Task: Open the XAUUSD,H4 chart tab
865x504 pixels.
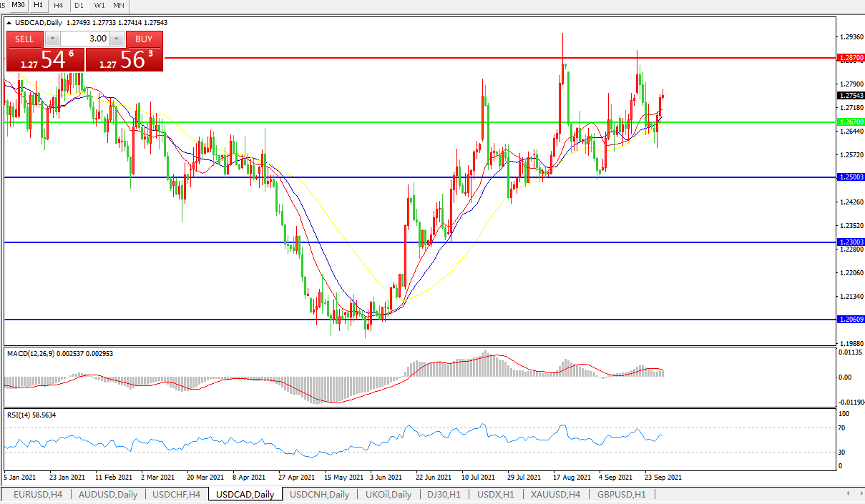Action: click(x=555, y=495)
